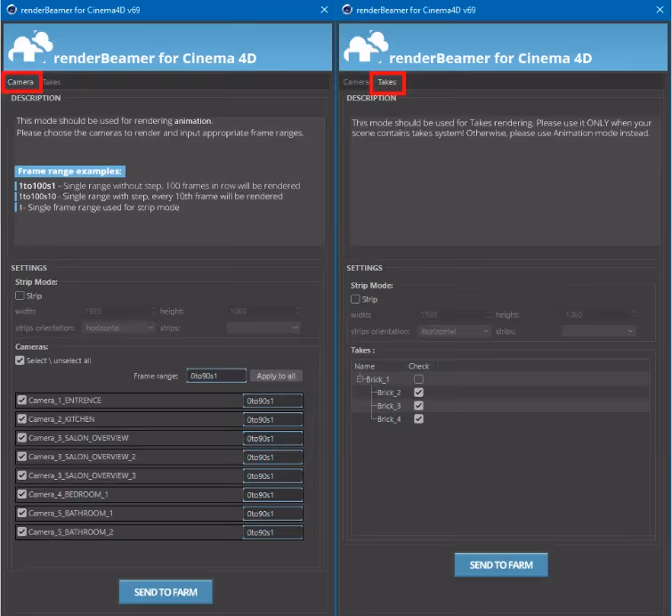Edit frame range for Camera_3_SALON_OVERVIEW

tap(273, 439)
